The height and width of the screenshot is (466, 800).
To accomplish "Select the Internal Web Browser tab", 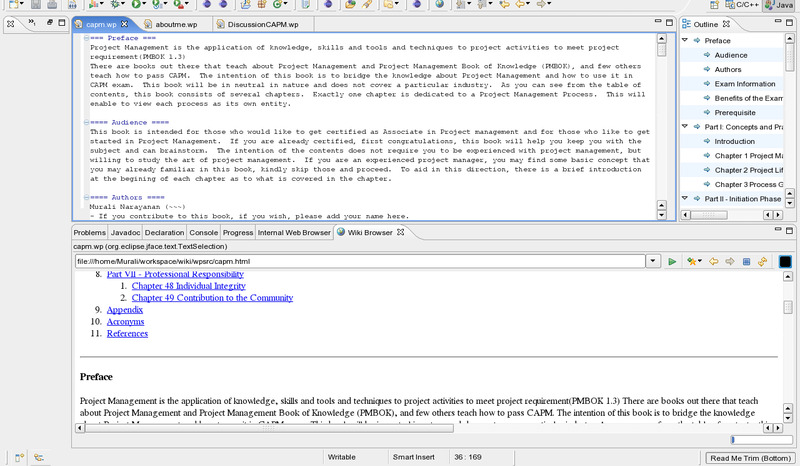I will tap(293, 232).
